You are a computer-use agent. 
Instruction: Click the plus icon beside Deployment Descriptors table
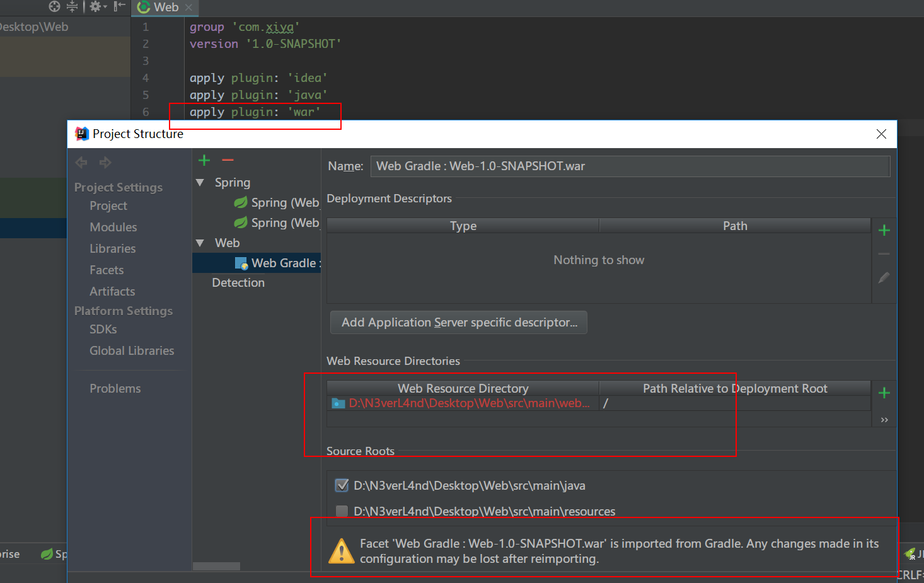click(x=884, y=229)
